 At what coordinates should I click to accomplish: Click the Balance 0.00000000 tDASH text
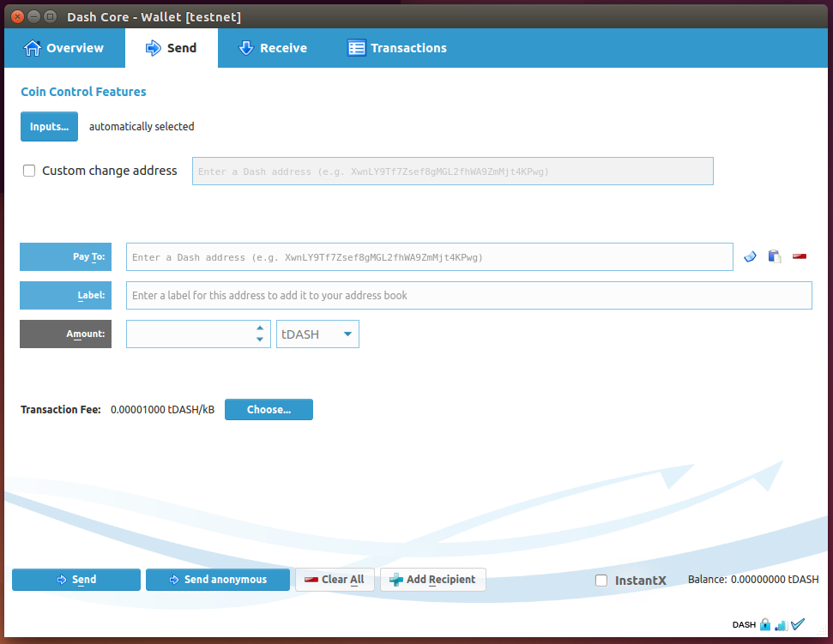pos(753,579)
